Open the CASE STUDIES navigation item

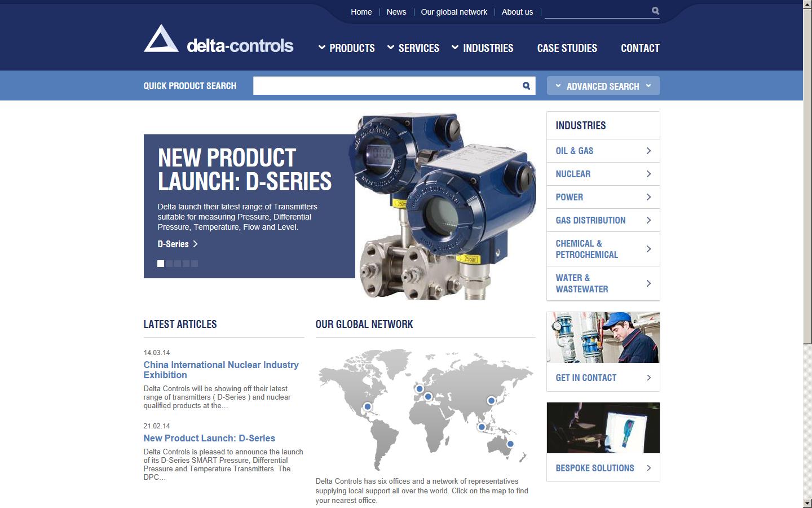(x=567, y=49)
